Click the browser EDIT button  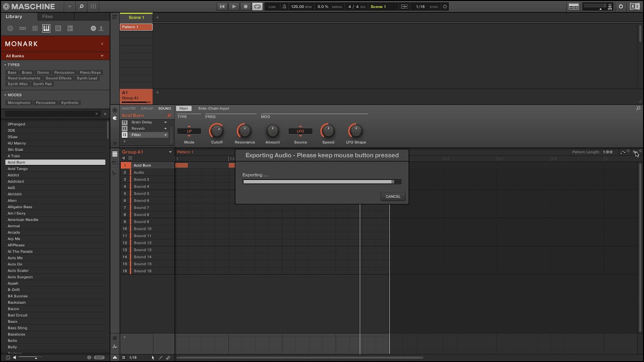100,357
